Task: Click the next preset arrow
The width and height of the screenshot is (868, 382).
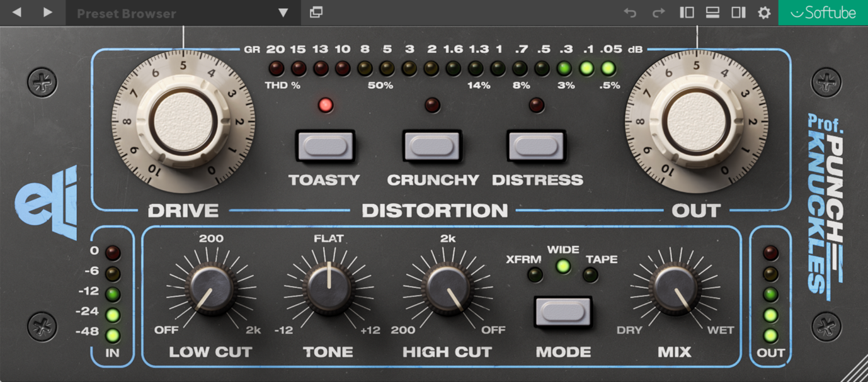Action: (x=48, y=13)
